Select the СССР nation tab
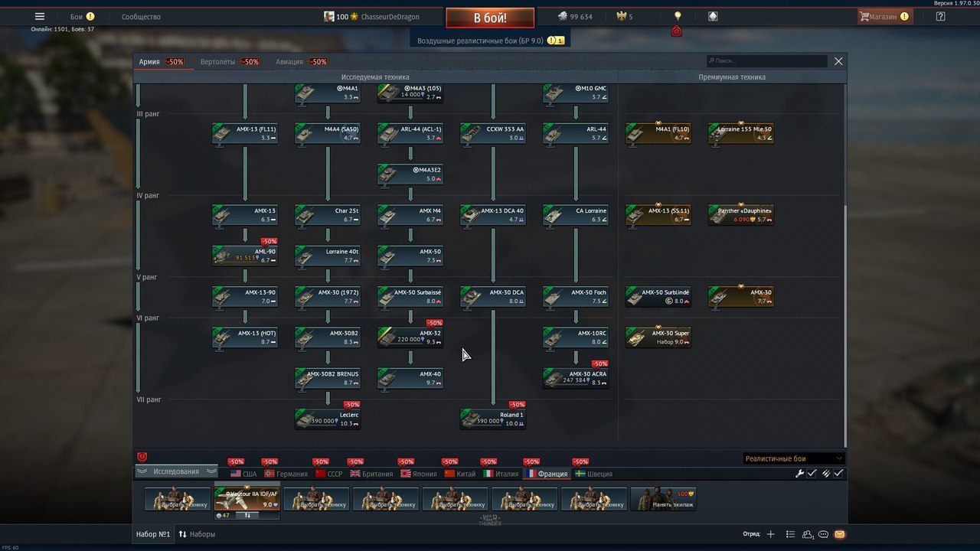 coord(329,474)
